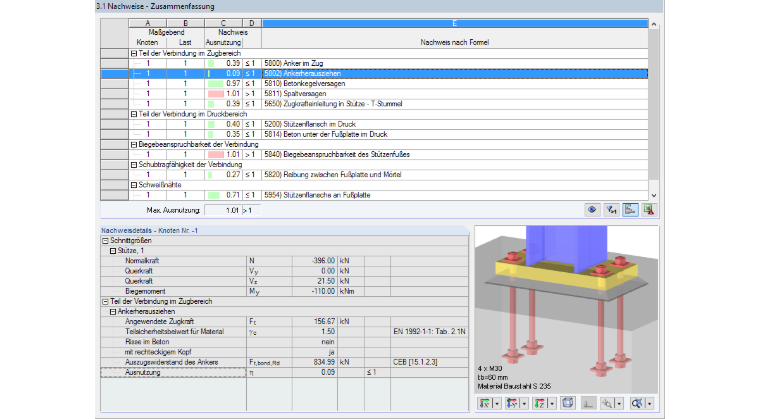Click the 'Ausnutzung' details row label
This screenshot has width=760, height=419.
click(142, 372)
